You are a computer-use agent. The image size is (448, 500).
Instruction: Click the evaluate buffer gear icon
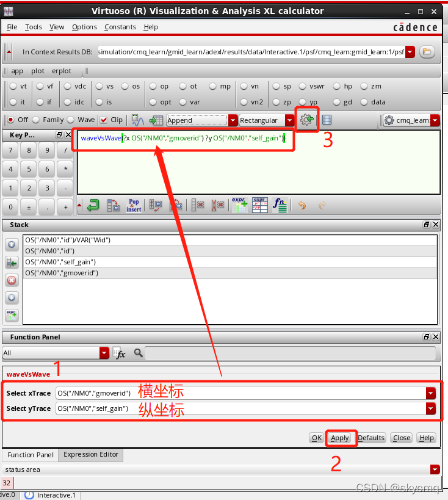pyautogui.click(x=307, y=120)
